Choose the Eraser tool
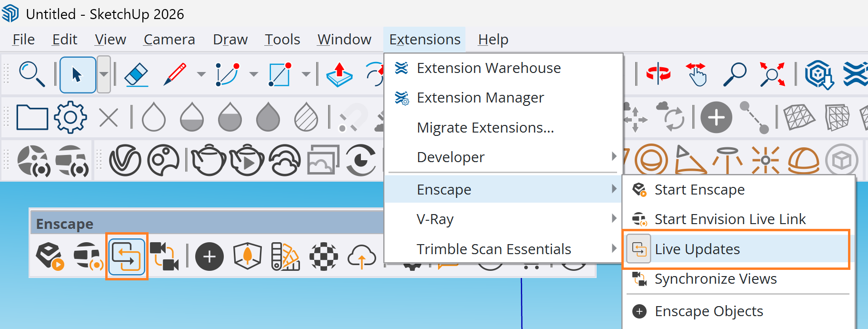Image resolution: width=868 pixels, height=329 pixels. (137, 75)
